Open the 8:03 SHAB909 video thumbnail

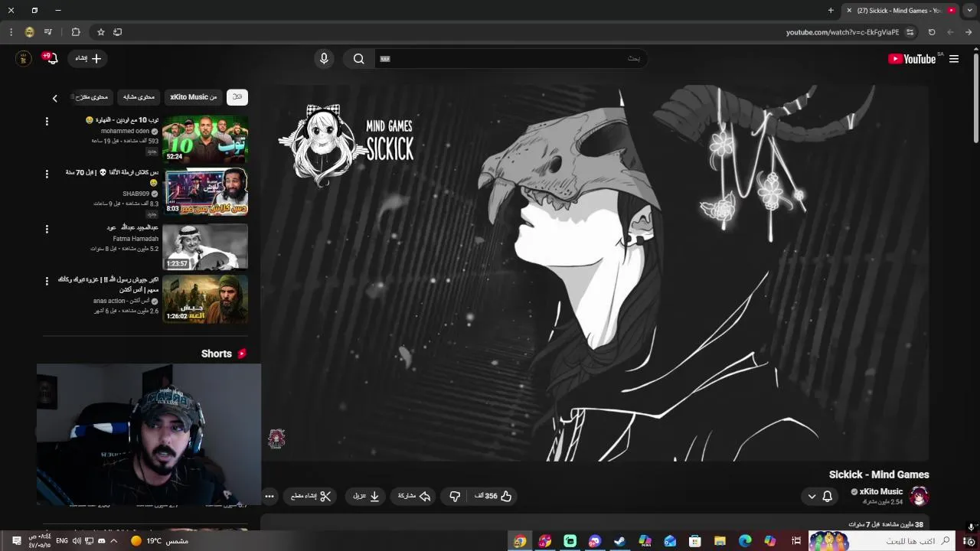pyautogui.click(x=205, y=192)
